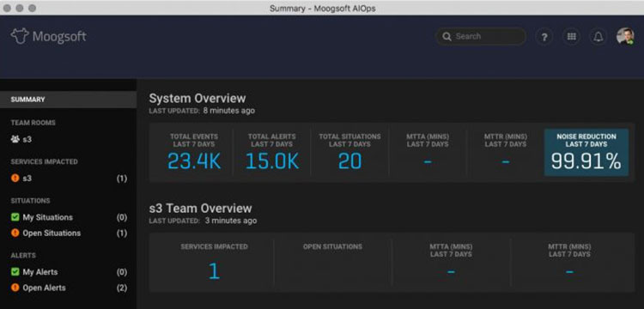Click the ALERTS section label
Image resolution: width=644 pixels, height=309 pixels.
(x=23, y=255)
